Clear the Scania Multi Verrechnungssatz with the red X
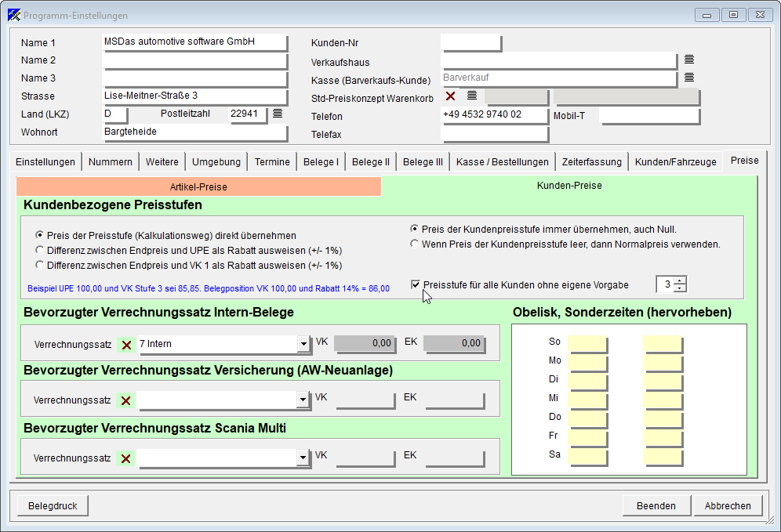The height and width of the screenshot is (532, 781). point(125,459)
